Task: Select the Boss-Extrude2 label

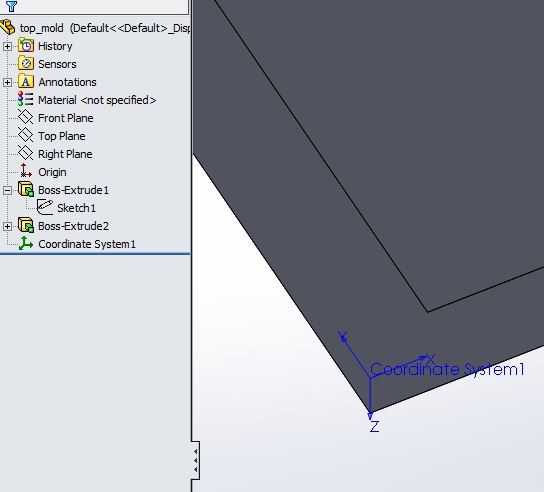Action: pyautogui.click(x=74, y=226)
